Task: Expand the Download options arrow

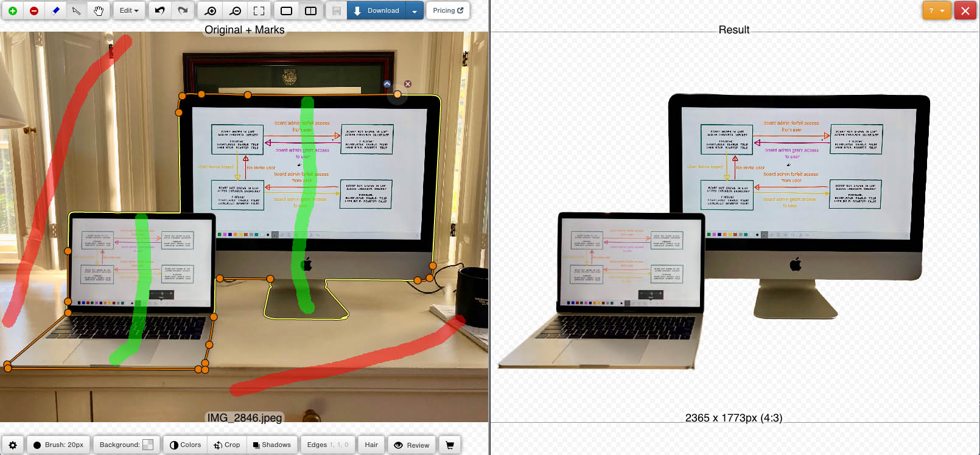Action: (415, 11)
